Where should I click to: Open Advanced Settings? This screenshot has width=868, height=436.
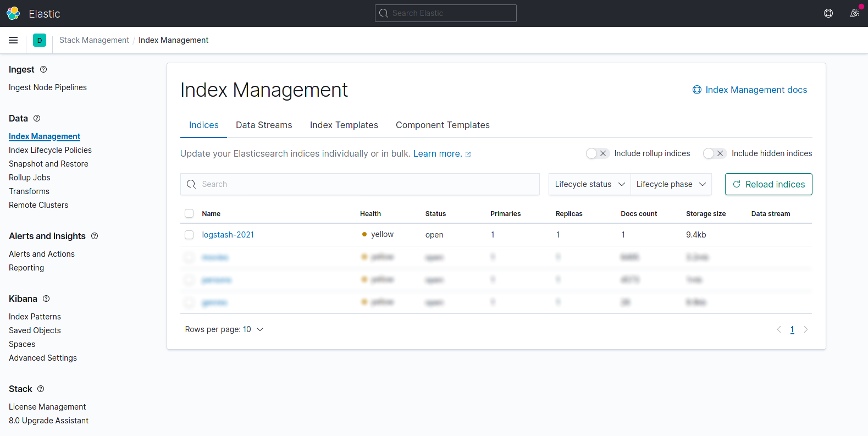[x=43, y=358]
